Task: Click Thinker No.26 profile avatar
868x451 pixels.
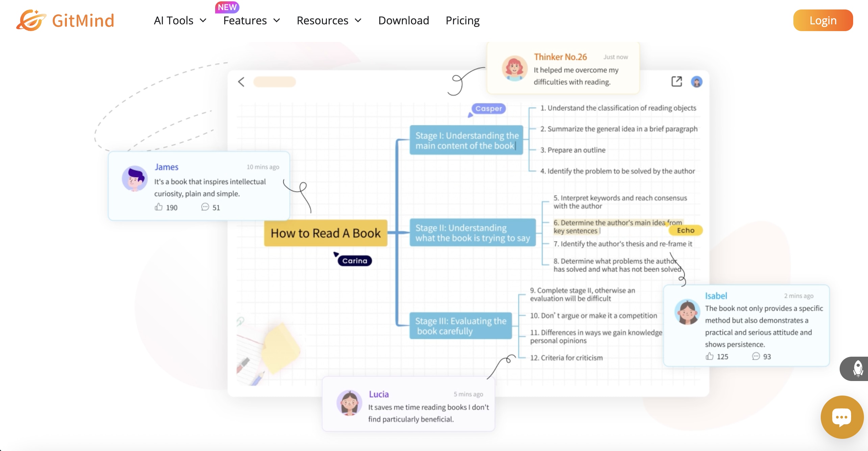Action: click(x=514, y=68)
